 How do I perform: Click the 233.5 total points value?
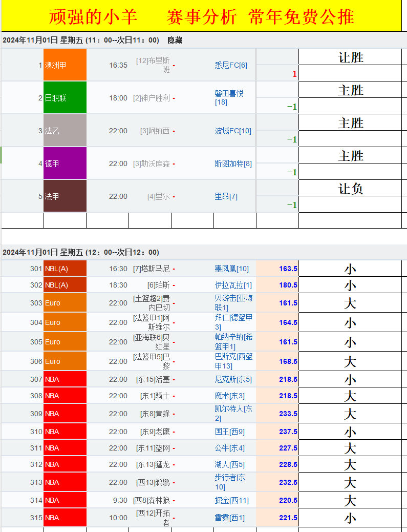point(288,414)
